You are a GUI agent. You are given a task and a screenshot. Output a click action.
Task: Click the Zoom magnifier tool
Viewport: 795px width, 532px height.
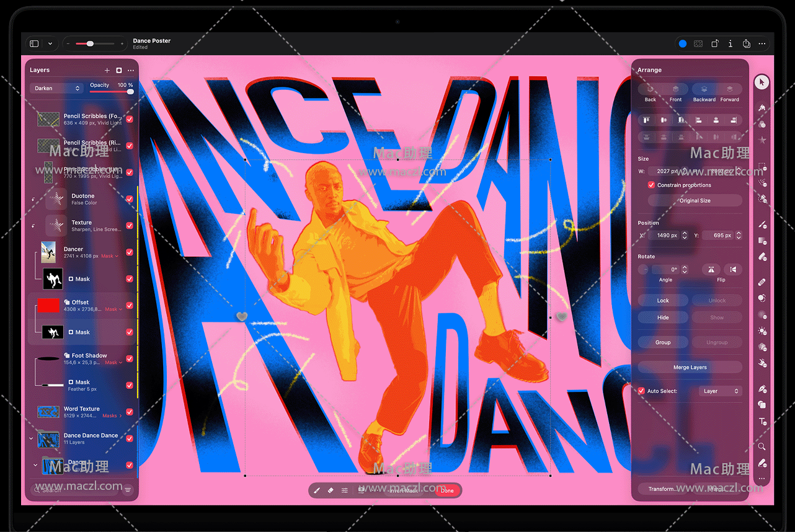pyautogui.click(x=762, y=446)
